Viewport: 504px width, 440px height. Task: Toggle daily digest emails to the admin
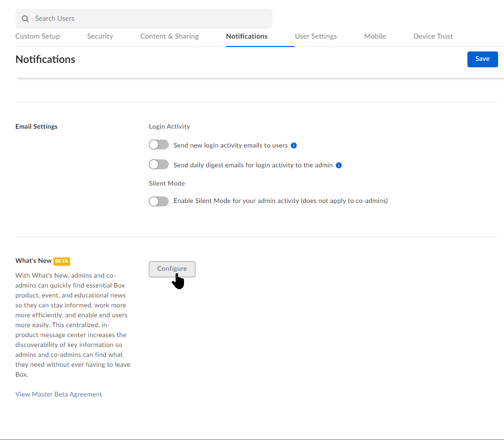[159, 165]
